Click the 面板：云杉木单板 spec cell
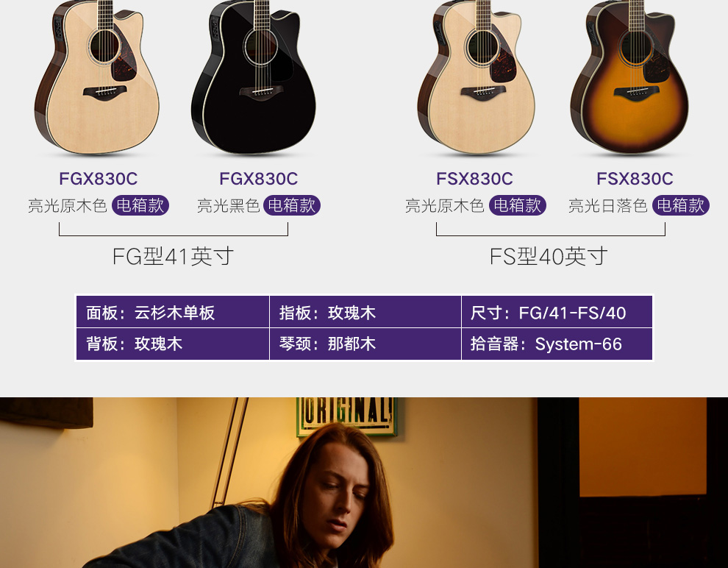728x568 pixels. coord(173,312)
